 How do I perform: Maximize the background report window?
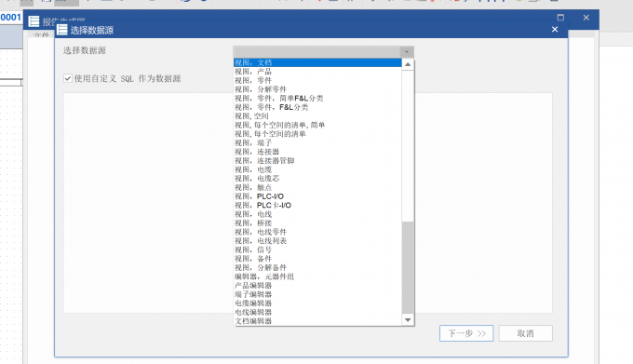coord(560,18)
